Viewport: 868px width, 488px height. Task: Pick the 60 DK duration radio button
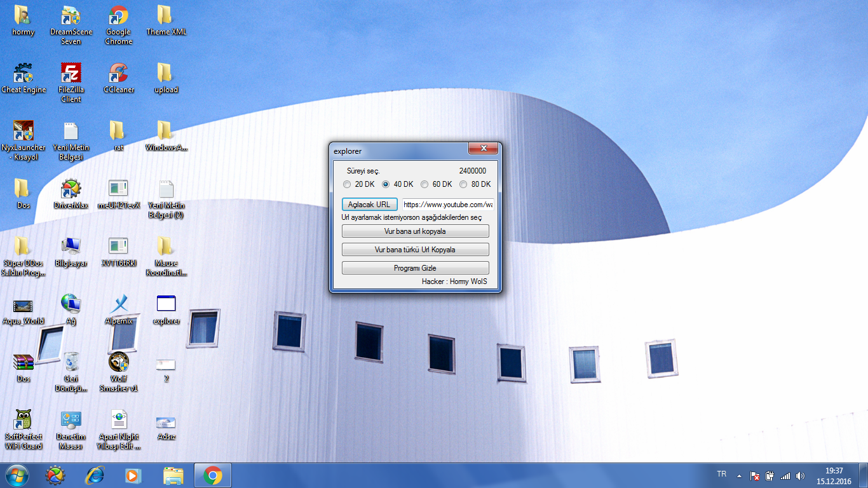pyautogui.click(x=437, y=184)
